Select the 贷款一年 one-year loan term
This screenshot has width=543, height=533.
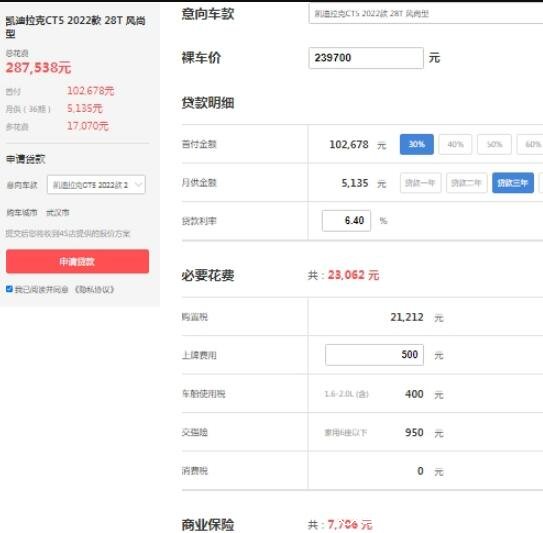[x=420, y=183]
